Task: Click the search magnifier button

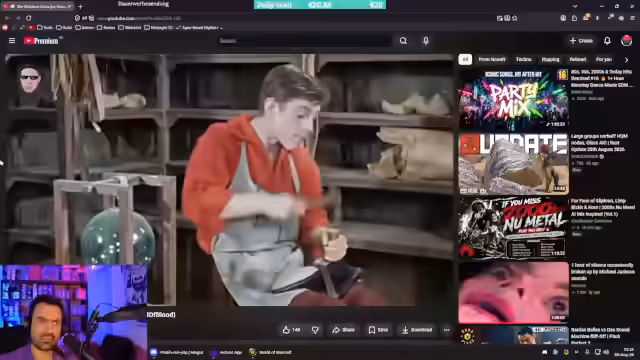Action: click(x=403, y=41)
